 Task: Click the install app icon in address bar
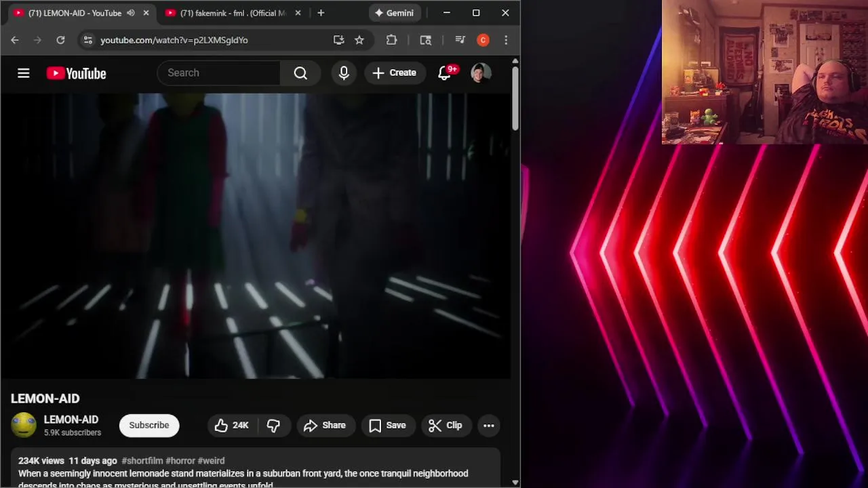(339, 40)
